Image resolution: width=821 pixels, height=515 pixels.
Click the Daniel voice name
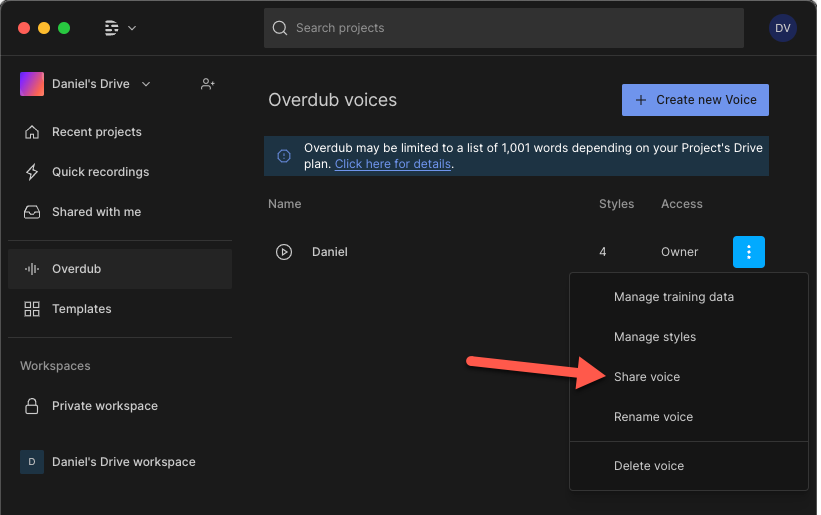(x=330, y=252)
